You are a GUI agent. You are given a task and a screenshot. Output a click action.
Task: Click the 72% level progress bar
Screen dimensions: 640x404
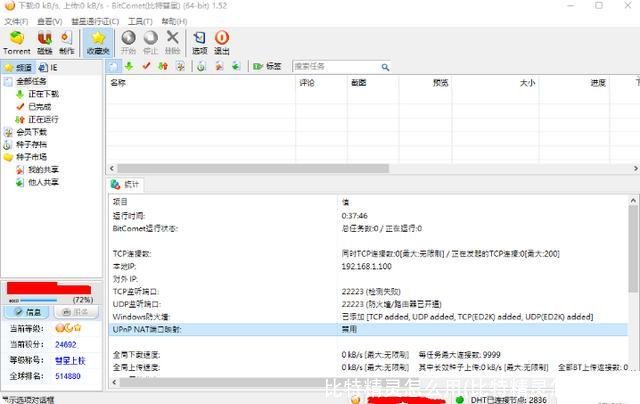[39, 300]
